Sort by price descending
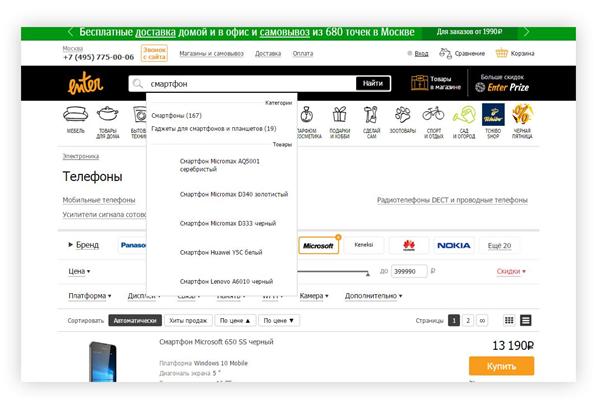This screenshot has height=409, width=606. point(279,320)
